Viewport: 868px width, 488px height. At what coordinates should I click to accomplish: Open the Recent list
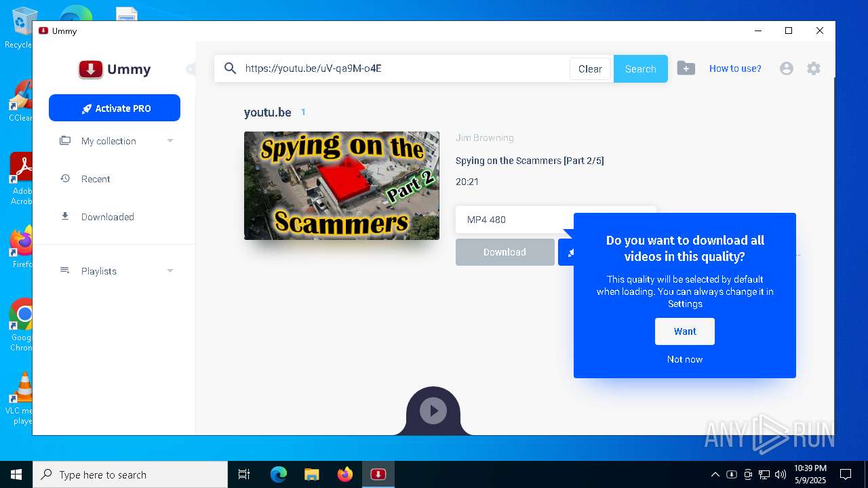96,179
